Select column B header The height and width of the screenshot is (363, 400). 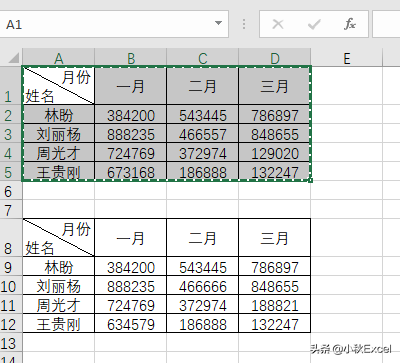pos(131,58)
